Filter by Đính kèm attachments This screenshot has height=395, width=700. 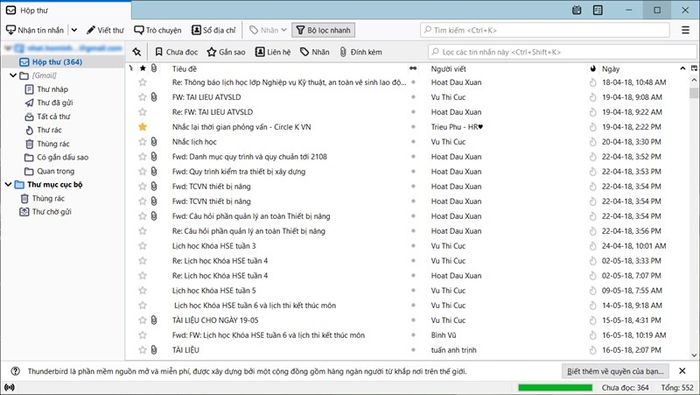point(361,52)
